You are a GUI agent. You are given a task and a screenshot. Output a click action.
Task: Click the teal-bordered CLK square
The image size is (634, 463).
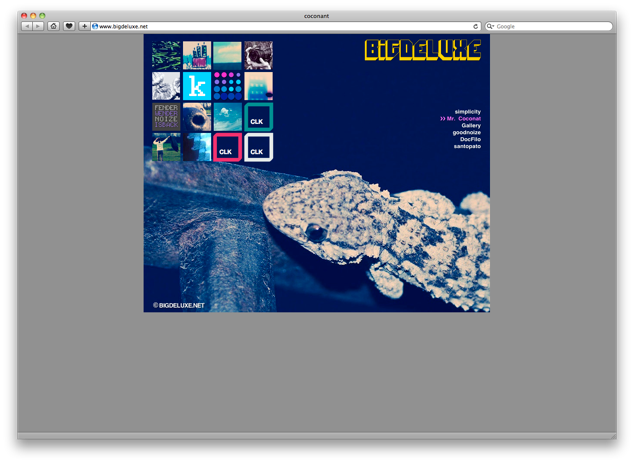(x=258, y=117)
